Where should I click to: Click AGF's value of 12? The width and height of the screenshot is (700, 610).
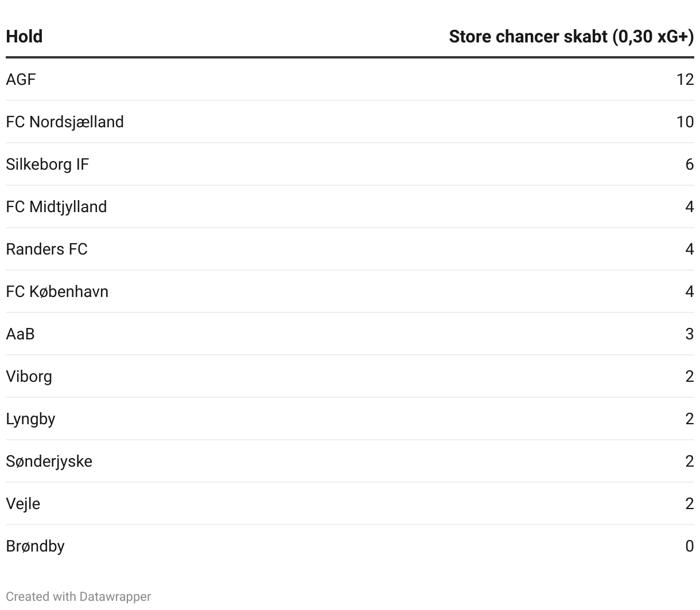coord(685,80)
